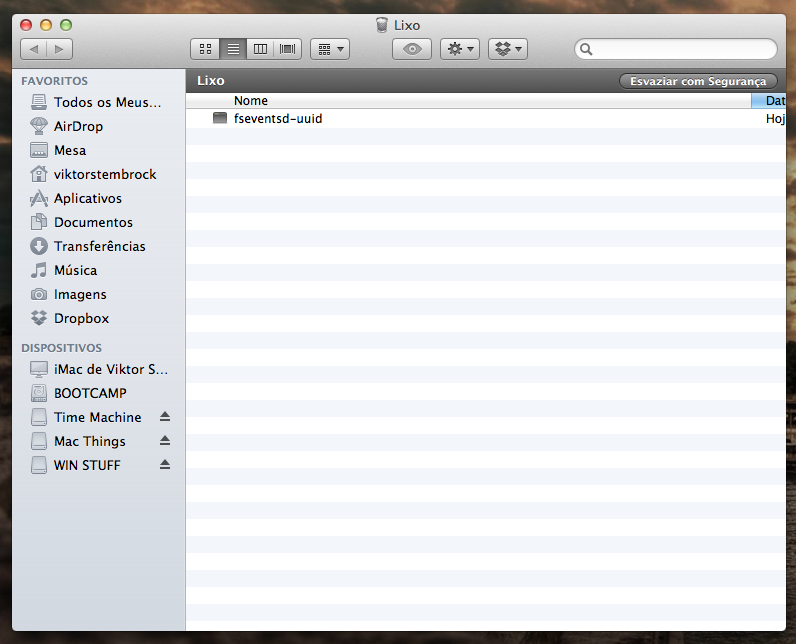The height and width of the screenshot is (644, 796).
Task: Go forward with the right arrow
Action: [x=59, y=49]
